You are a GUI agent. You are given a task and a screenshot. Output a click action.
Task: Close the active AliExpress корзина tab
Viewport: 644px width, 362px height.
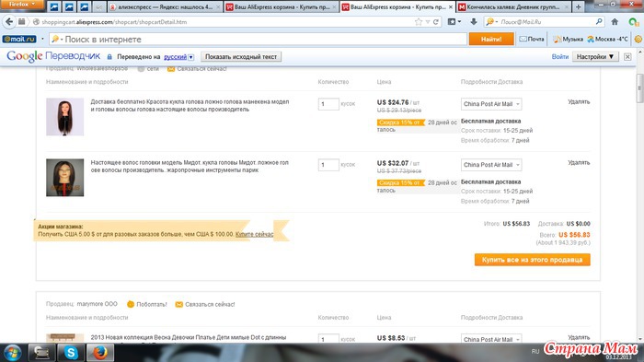(x=450, y=7)
